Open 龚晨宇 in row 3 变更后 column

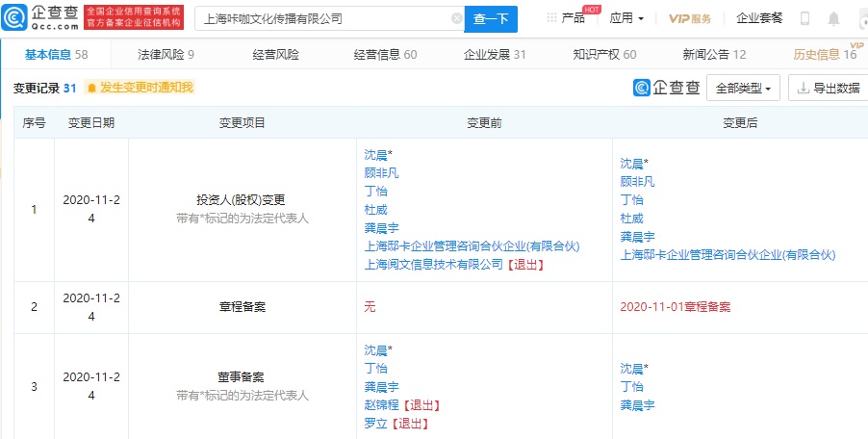click(637, 405)
